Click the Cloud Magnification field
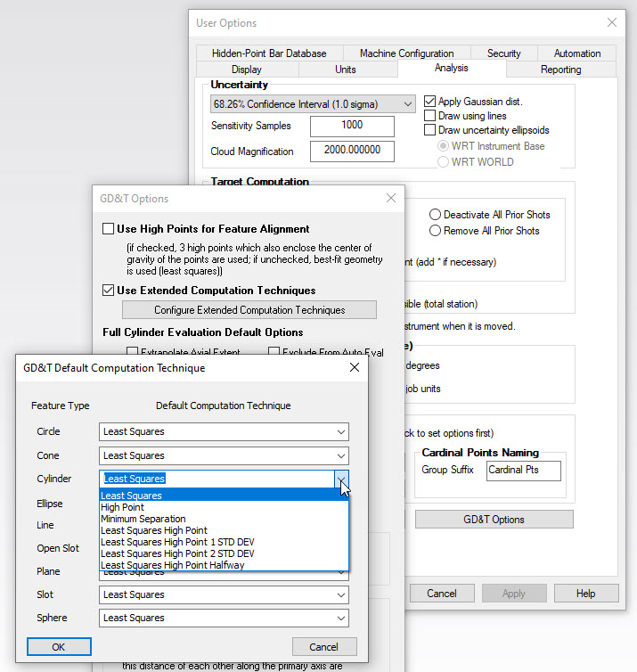Viewport: 637px width, 672px height. pos(352,152)
